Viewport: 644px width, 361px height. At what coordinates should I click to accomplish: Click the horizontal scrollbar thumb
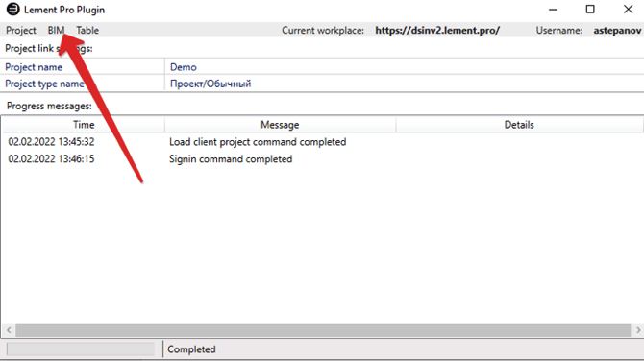coord(323,330)
